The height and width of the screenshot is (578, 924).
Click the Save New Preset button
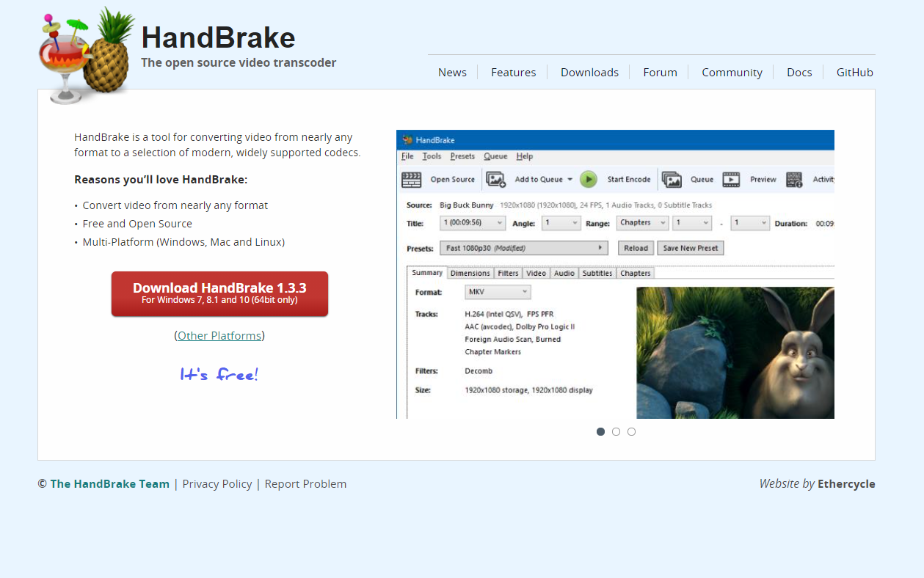pos(691,248)
